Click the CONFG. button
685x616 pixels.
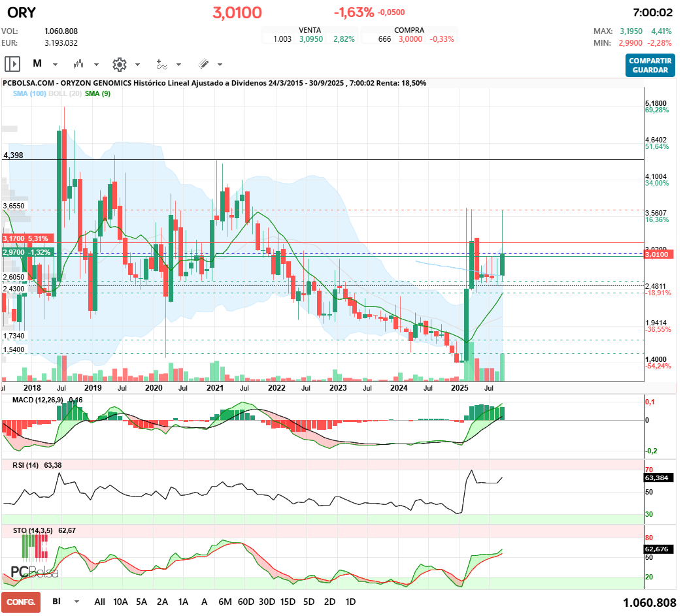(x=21, y=602)
